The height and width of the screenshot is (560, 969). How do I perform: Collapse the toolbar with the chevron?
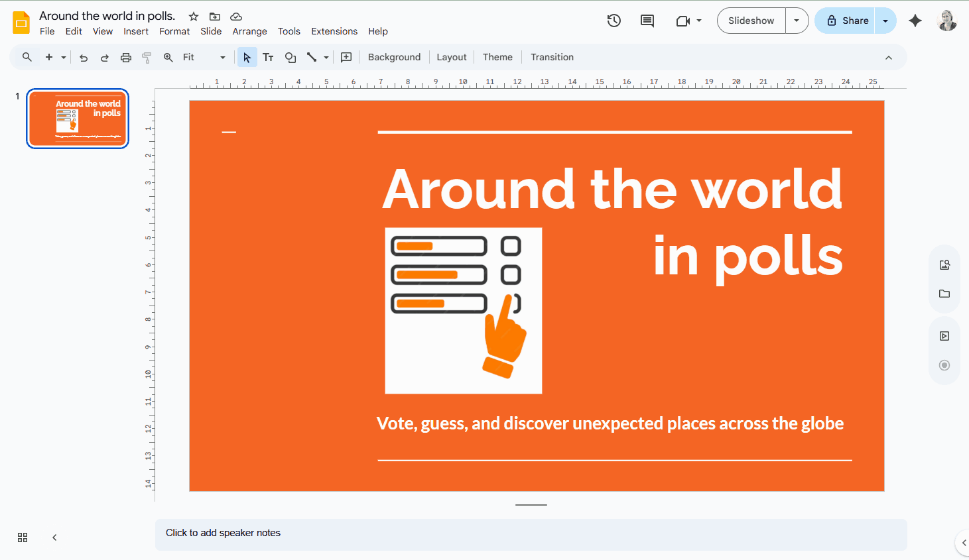(889, 57)
